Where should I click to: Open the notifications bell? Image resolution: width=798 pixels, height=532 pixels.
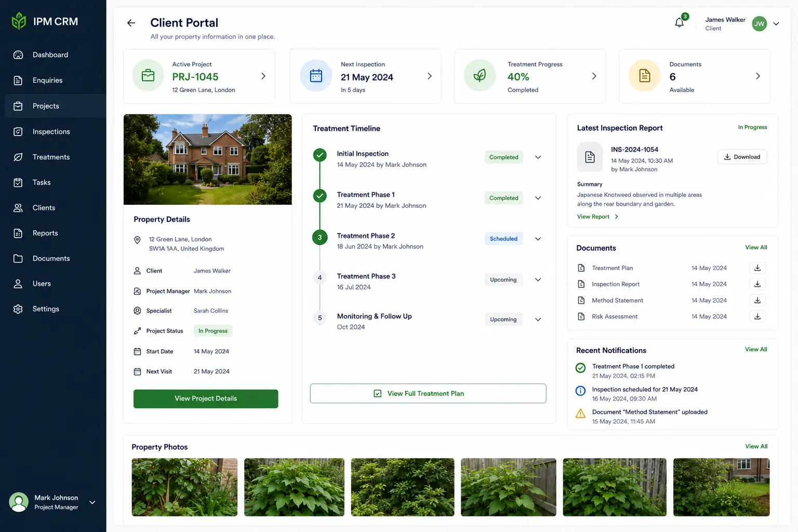click(679, 22)
